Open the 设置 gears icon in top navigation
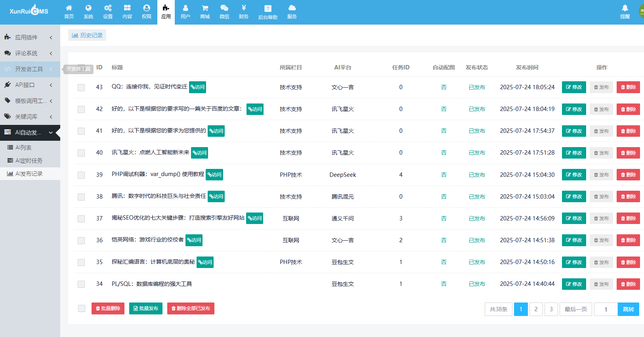644x337 pixels. (x=108, y=12)
